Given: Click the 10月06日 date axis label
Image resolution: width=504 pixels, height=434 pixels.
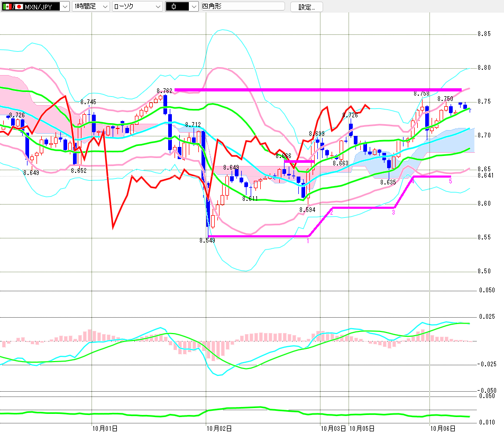Looking at the screenshot, I should click(x=443, y=429).
